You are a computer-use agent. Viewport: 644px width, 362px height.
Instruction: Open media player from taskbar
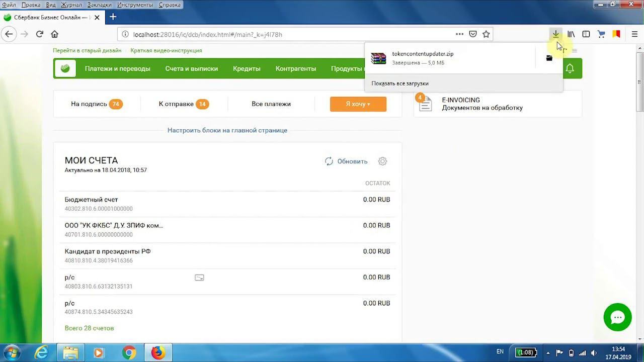(x=99, y=352)
